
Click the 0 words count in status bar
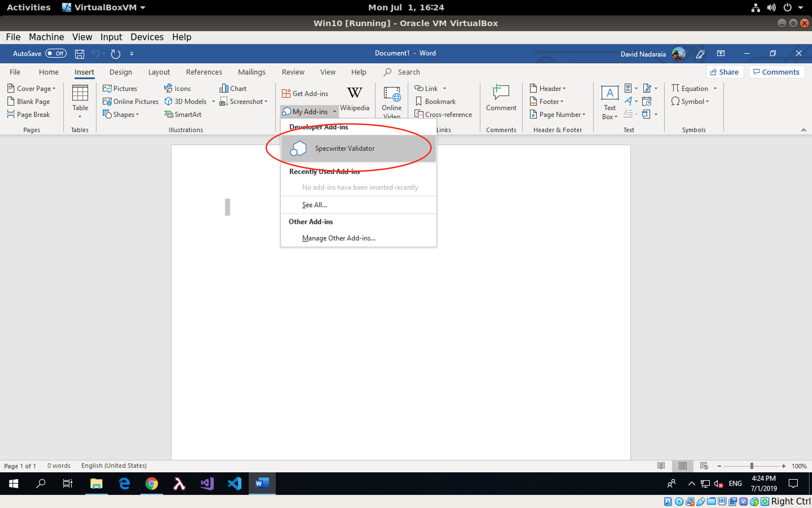[59, 466]
